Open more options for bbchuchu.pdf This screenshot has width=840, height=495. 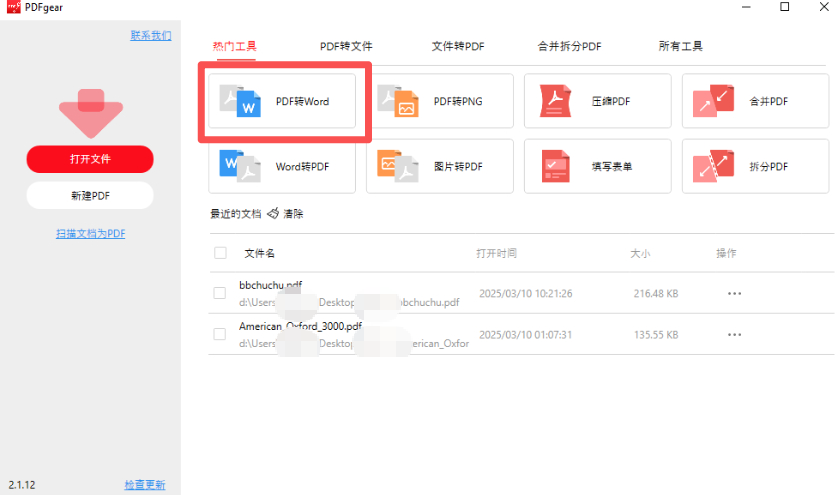coord(734,294)
